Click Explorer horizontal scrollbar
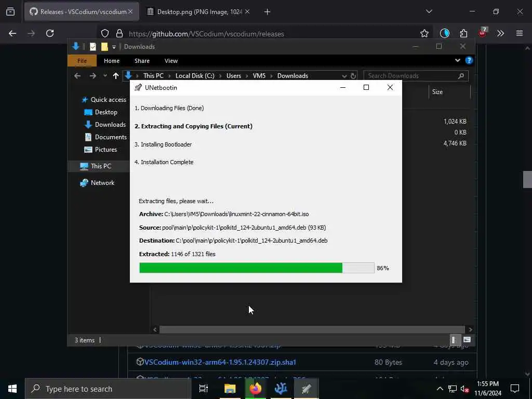This screenshot has width=532, height=399. coord(312,329)
